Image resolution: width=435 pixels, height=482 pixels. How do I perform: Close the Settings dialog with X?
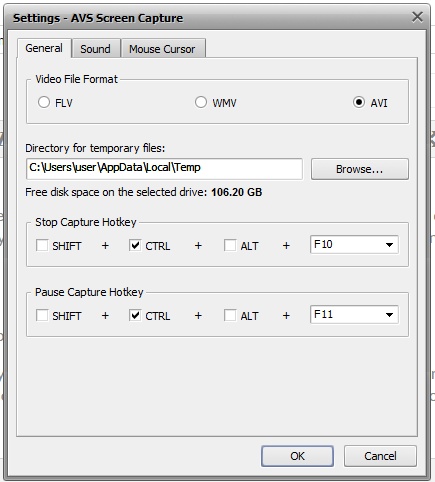coord(417,17)
